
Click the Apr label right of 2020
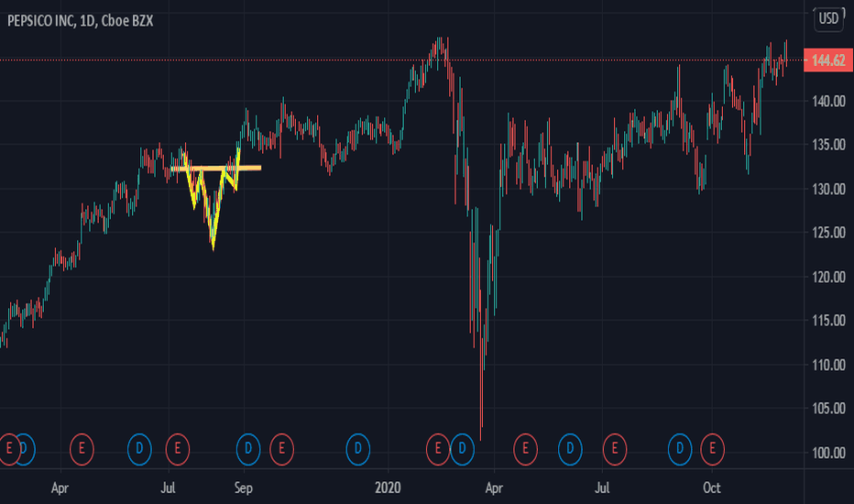494,488
